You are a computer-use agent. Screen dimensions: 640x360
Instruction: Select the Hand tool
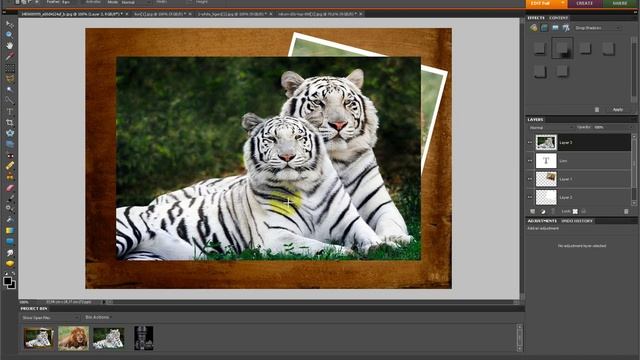(x=9, y=46)
